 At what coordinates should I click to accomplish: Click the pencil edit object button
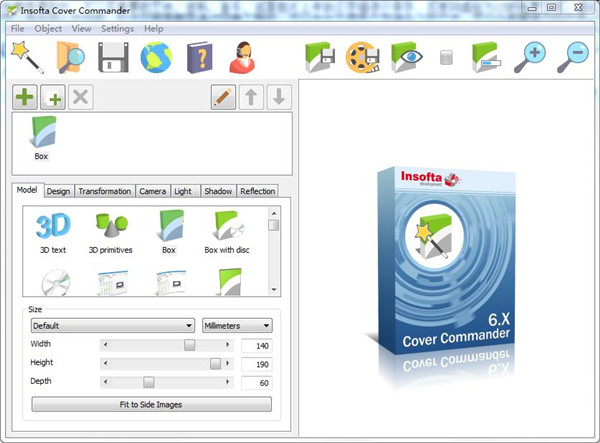pos(223,97)
